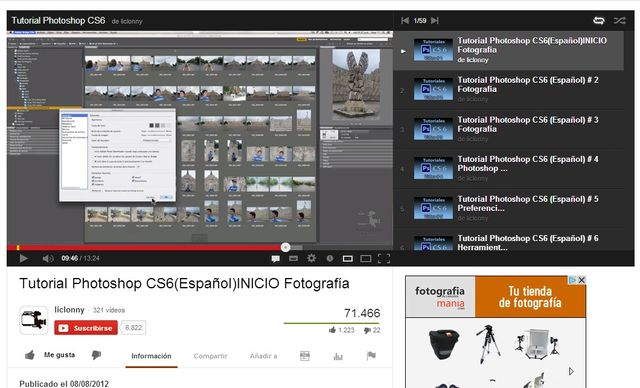Switch to large player size
This screenshot has height=388, width=640.
click(x=366, y=259)
